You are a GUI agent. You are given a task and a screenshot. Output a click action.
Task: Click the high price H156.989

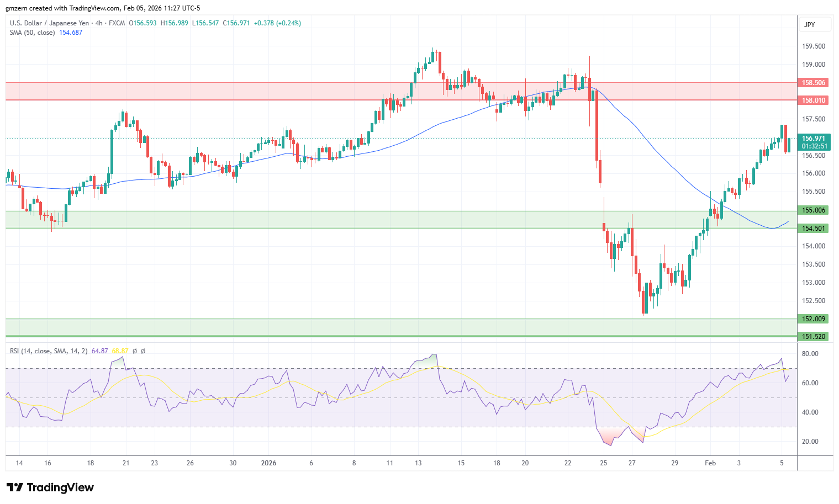tap(175, 23)
